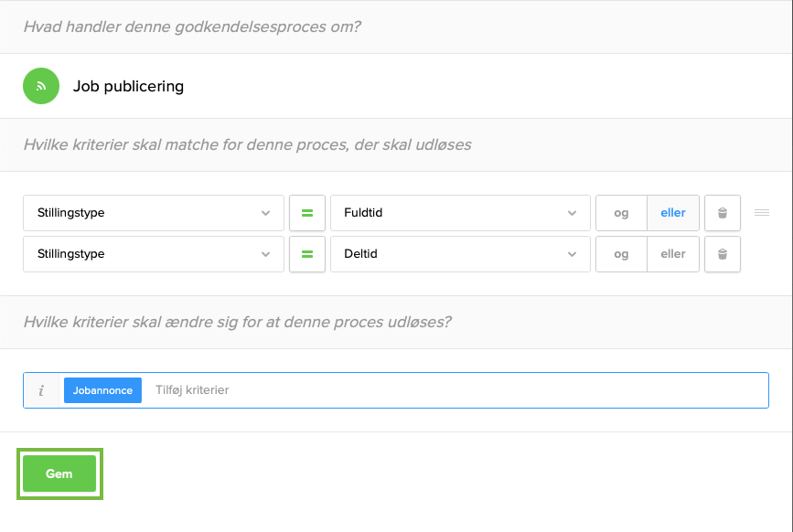This screenshot has width=793, height=532.
Task: Select the Job publicering process label
Action: point(128,87)
